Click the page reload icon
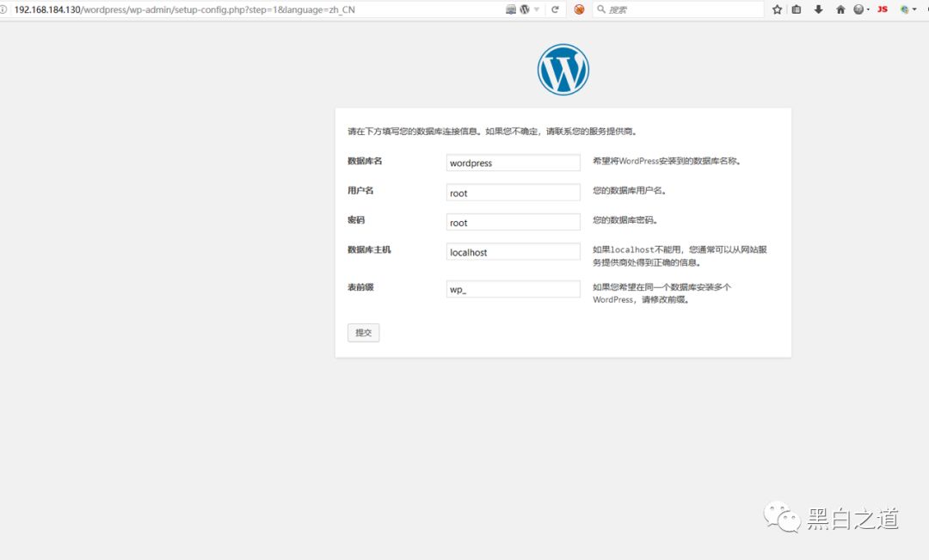929x560 pixels. (x=555, y=9)
